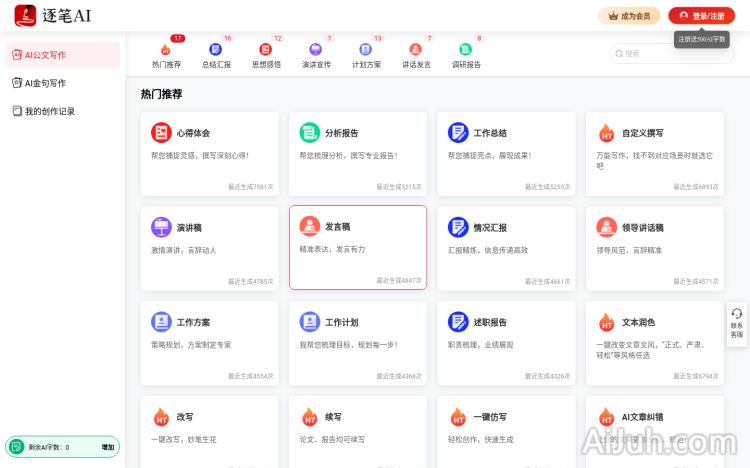Click the 工作总结 blue icon
Screen dimensions: 750x468
click(x=458, y=133)
